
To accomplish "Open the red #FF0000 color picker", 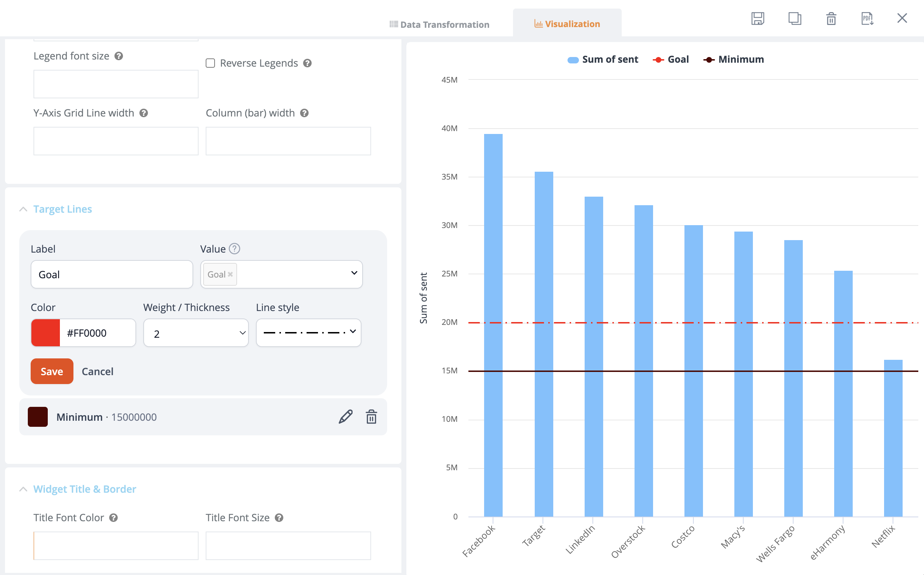I will (45, 333).
